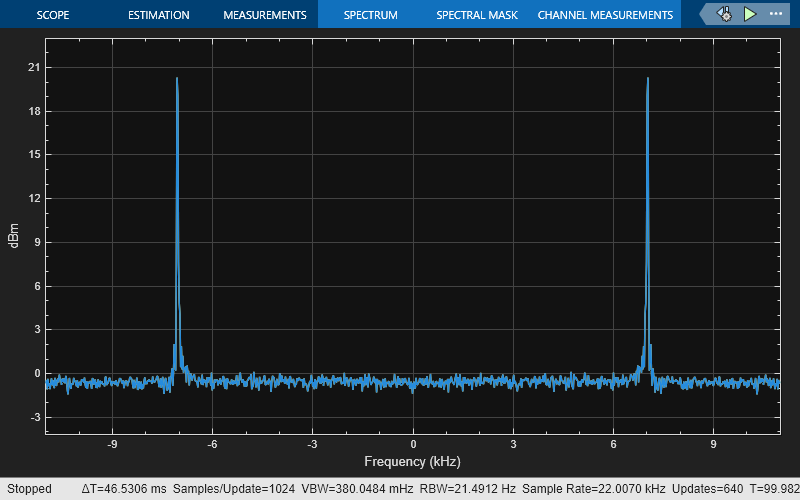Click the Frequency (kHz) axis label
800x500 pixels.
[x=413, y=462]
